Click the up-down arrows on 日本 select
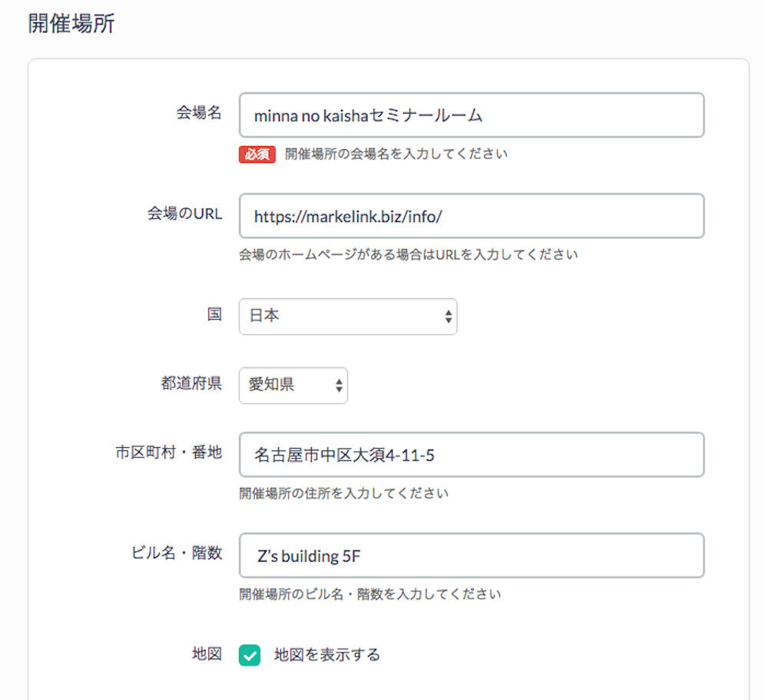The width and height of the screenshot is (762, 700). [x=448, y=317]
